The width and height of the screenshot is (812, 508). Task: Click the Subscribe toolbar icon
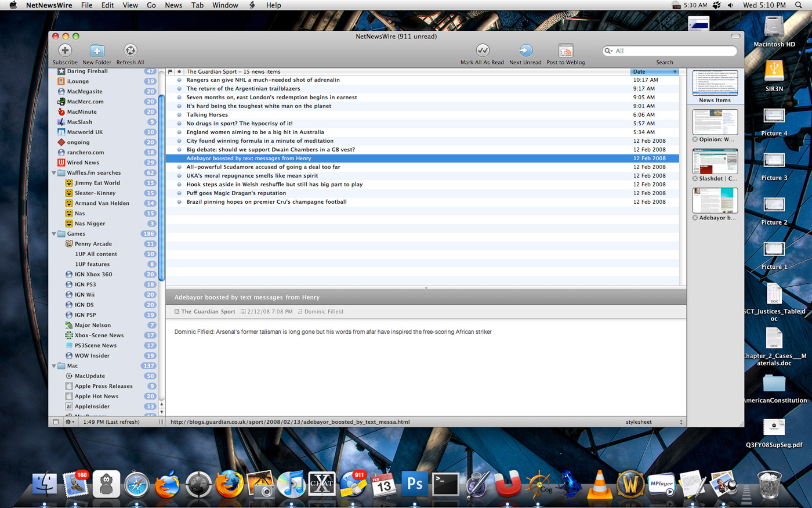(x=65, y=51)
